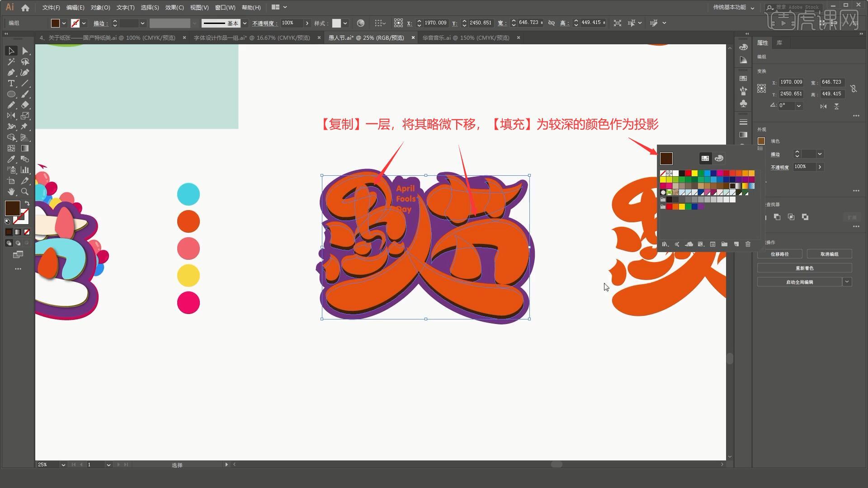Image resolution: width=868 pixels, height=488 pixels.
Task: Click the 愚弄 character artwork canvas
Action: pyautogui.click(x=425, y=246)
